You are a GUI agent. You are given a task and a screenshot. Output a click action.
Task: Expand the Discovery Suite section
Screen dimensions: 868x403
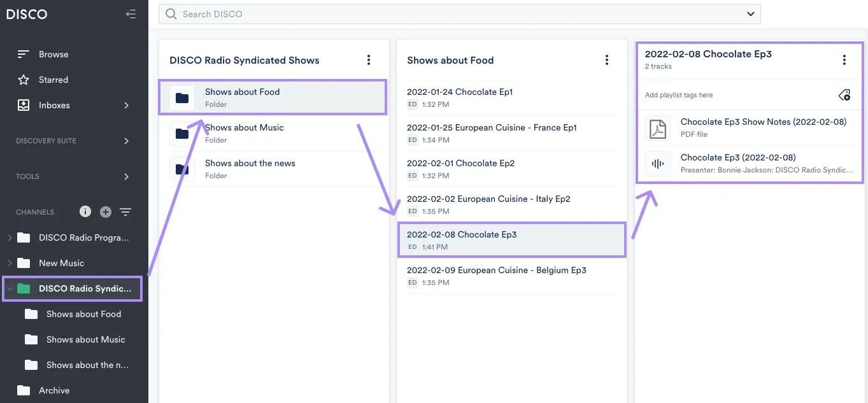click(125, 141)
